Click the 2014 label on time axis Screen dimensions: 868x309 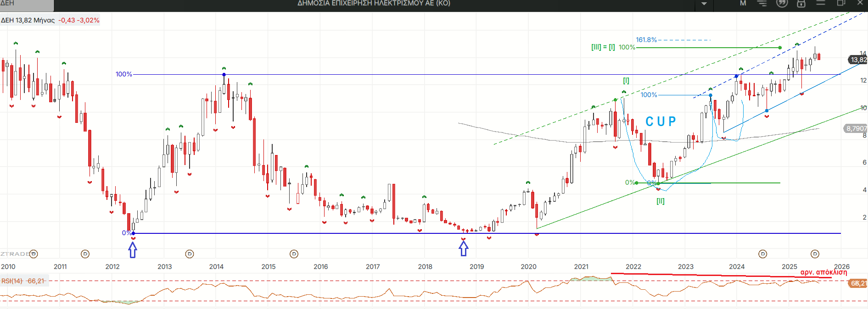pyautogui.click(x=216, y=266)
